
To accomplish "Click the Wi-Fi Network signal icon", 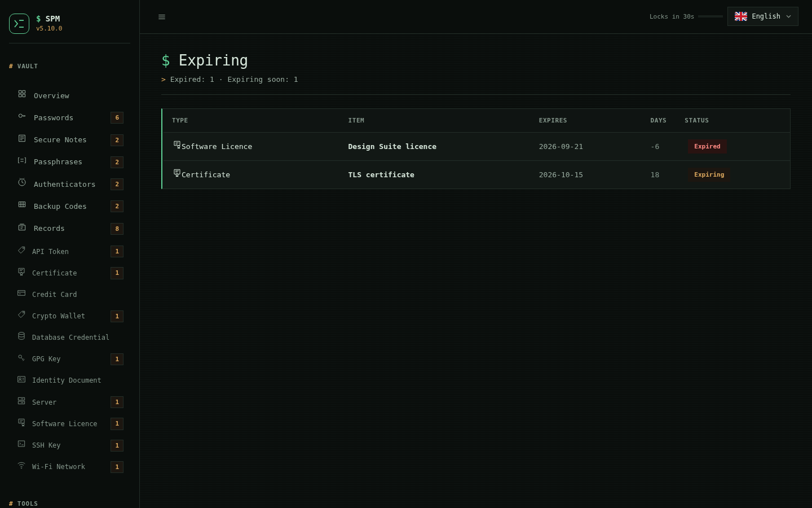I will click(21, 465).
